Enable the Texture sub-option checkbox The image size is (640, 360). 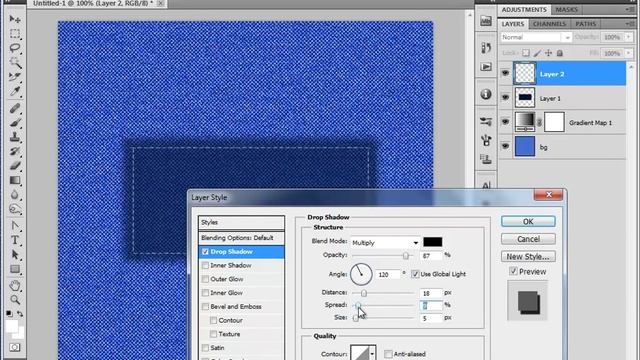[x=213, y=334]
